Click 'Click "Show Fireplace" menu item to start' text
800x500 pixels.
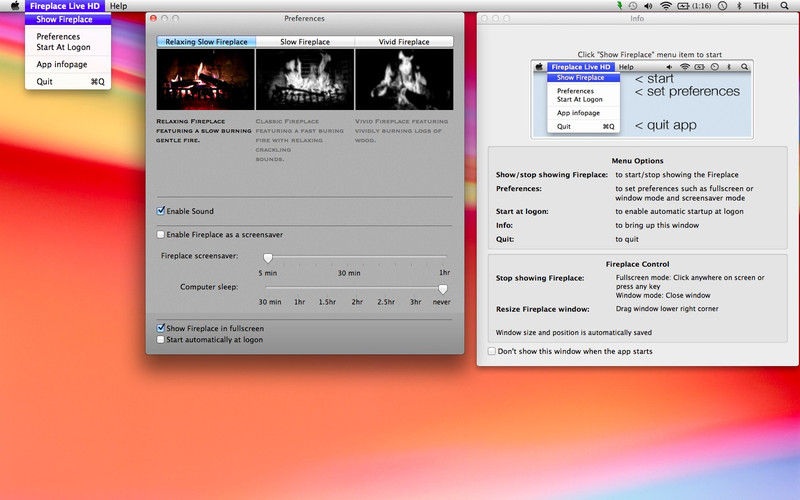click(649, 54)
